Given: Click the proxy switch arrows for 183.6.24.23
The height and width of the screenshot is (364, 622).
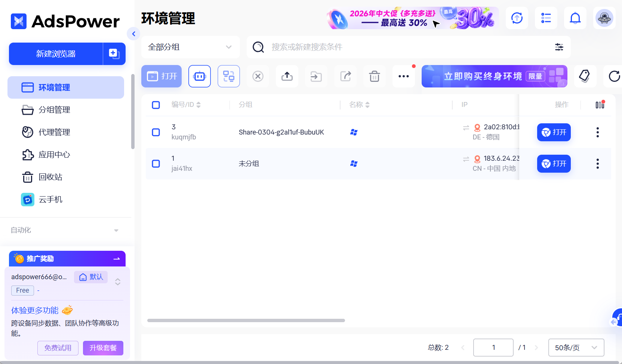Looking at the screenshot, I should click(466, 159).
